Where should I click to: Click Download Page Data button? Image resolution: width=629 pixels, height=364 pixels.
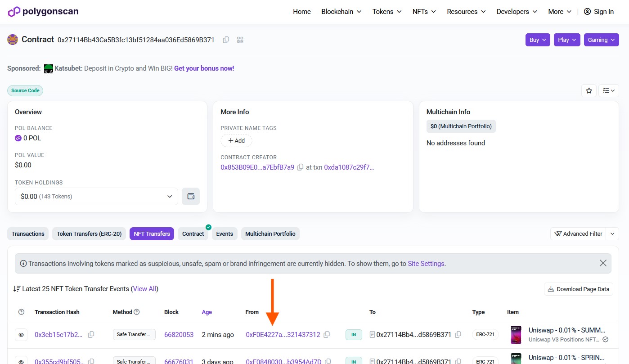tap(578, 289)
